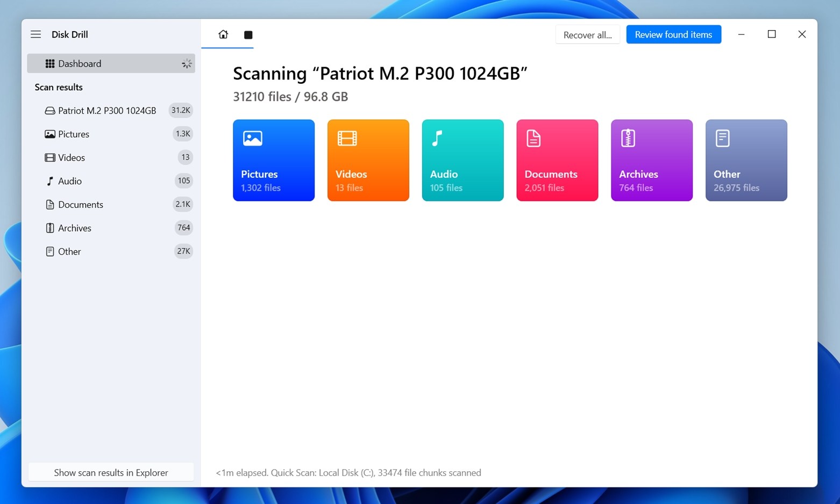Open the Other tile with 26,975 files
Screen dimensions: 840x504
tap(746, 160)
